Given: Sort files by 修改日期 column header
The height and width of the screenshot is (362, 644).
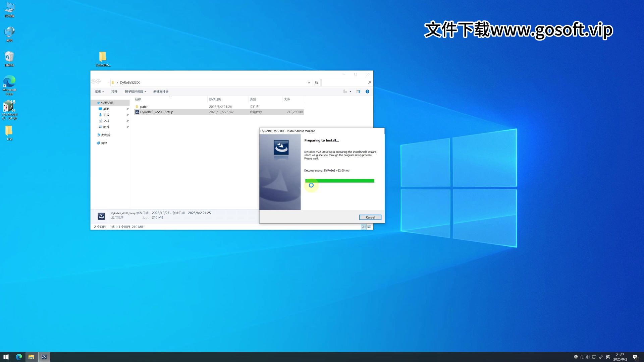Looking at the screenshot, I should (215, 99).
